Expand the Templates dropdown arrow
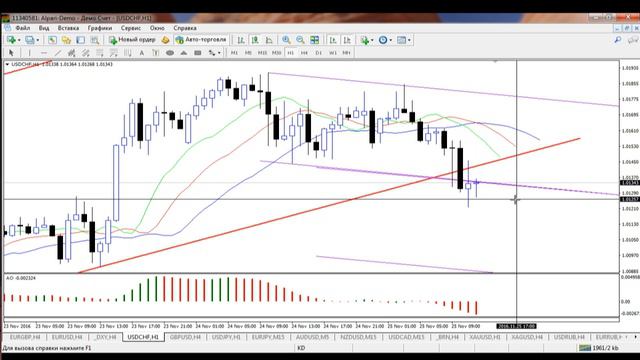Viewport: 640px width, 360px height. click(409, 40)
